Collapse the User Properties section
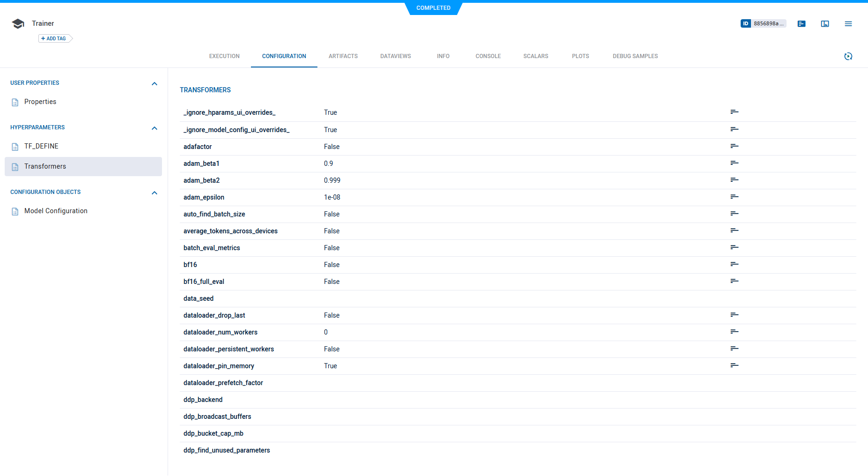This screenshot has width=868, height=476. click(x=154, y=83)
